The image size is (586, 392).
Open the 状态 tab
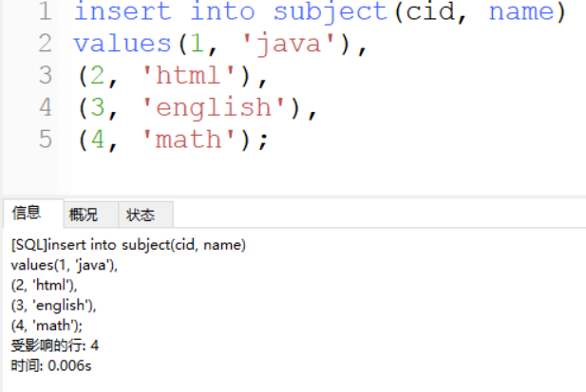pos(145,215)
